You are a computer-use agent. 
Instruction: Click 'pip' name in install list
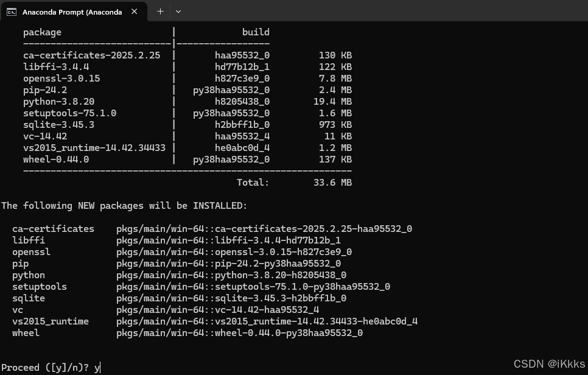pyautogui.click(x=20, y=264)
